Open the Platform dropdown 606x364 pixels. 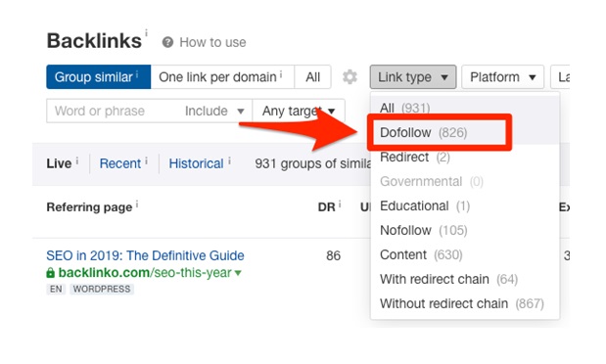(x=503, y=77)
